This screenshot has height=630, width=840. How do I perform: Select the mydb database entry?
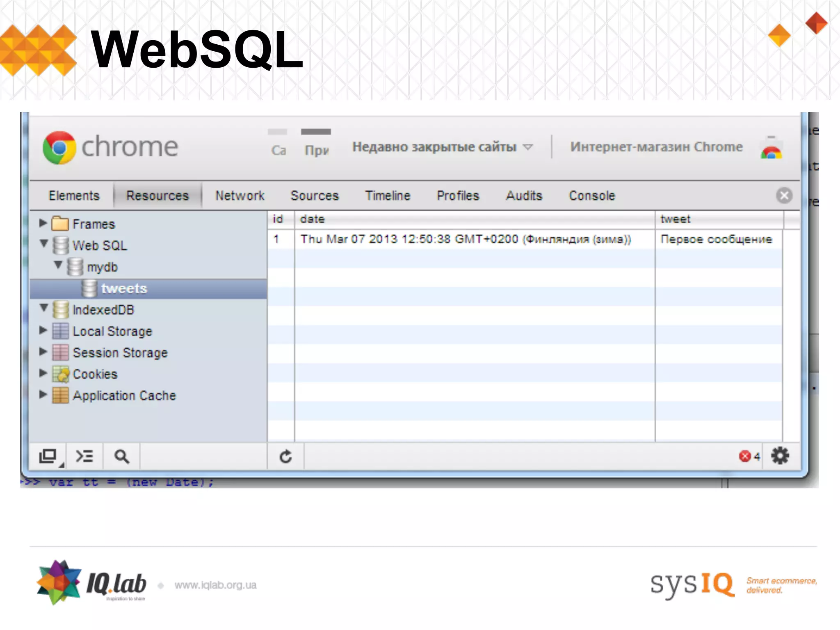102,267
